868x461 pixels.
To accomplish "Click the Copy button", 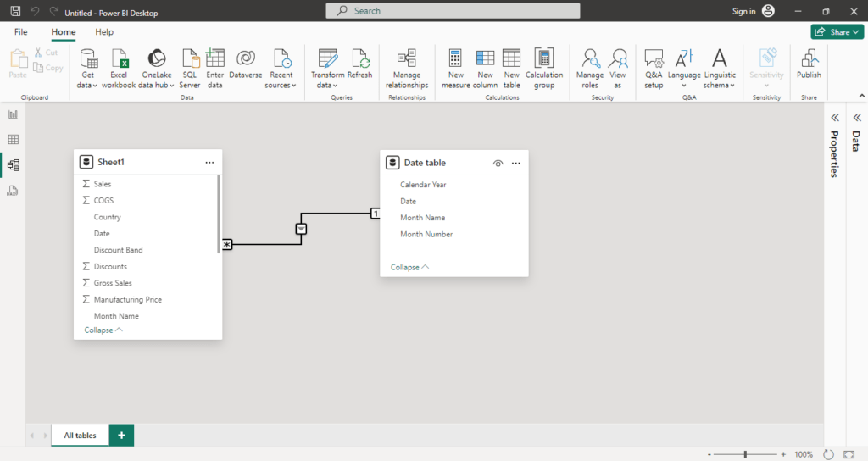I will click(x=48, y=68).
